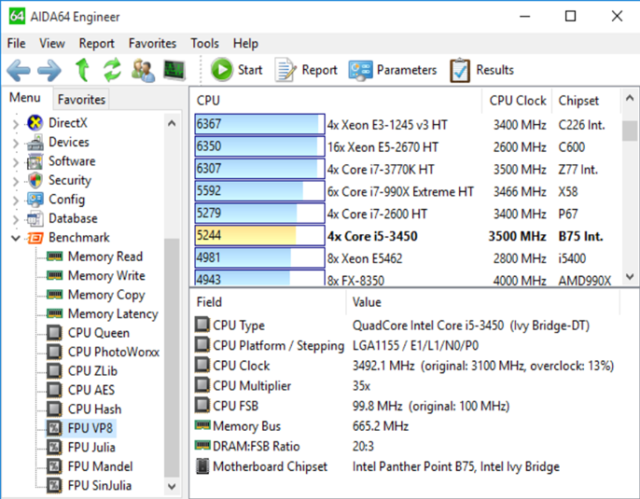Screen dimensions: 640x499
Task: Click the Field column header
Action: click(269, 302)
